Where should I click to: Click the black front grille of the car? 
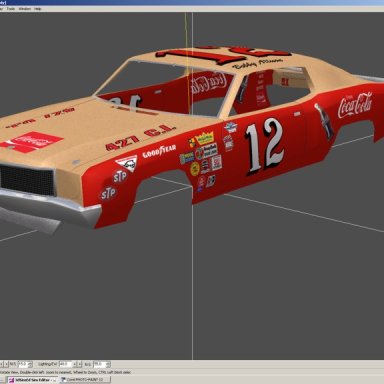coord(27,180)
